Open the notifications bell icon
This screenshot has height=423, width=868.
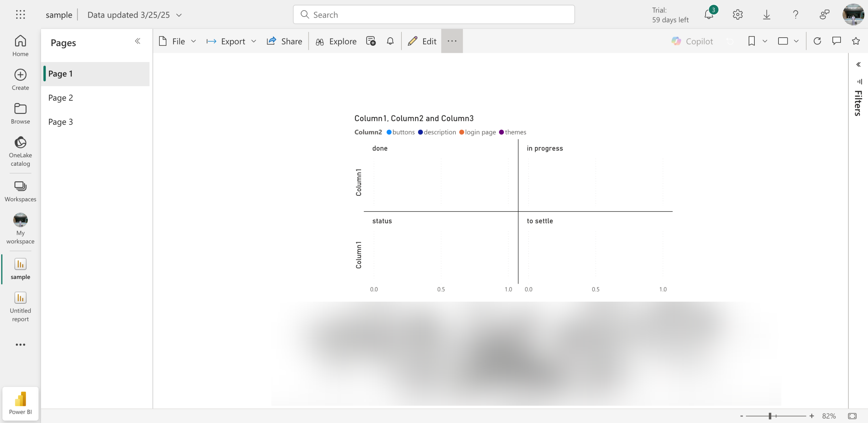[709, 15]
